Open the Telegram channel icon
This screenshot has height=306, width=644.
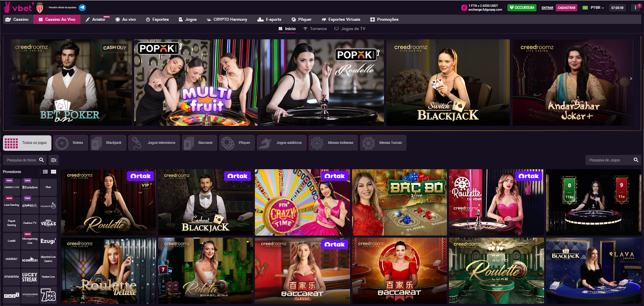[x=82, y=7]
